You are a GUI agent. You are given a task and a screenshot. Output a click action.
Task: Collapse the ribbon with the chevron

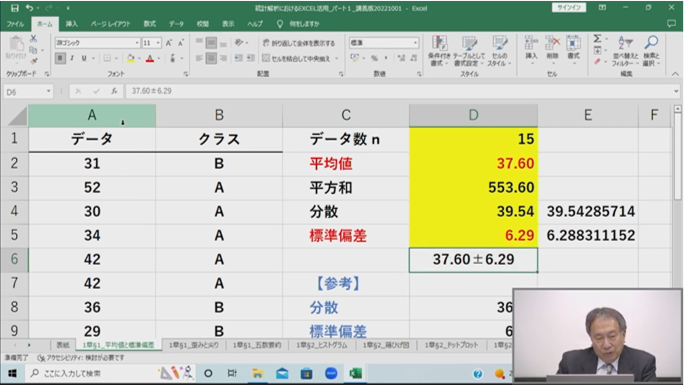coord(675,74)
